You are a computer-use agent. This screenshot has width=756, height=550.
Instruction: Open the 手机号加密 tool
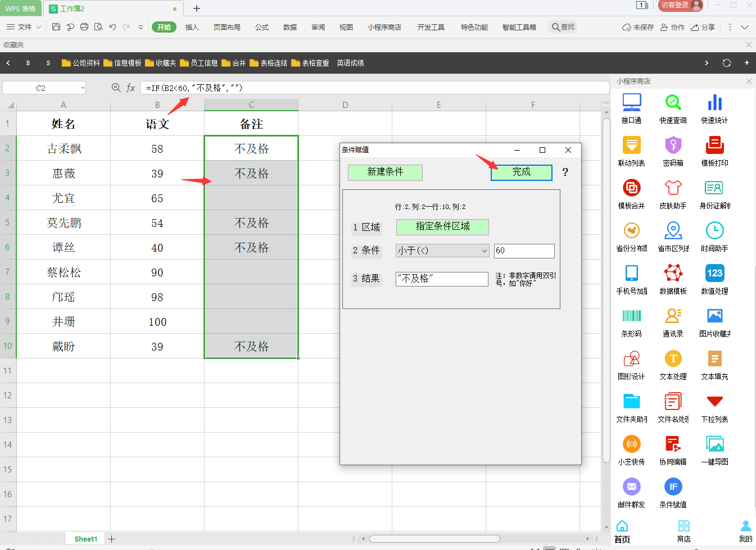(631, 279)
